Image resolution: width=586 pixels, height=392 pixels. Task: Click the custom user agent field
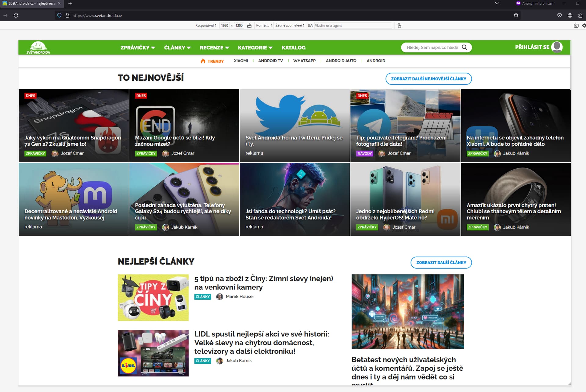click(353, 26)
